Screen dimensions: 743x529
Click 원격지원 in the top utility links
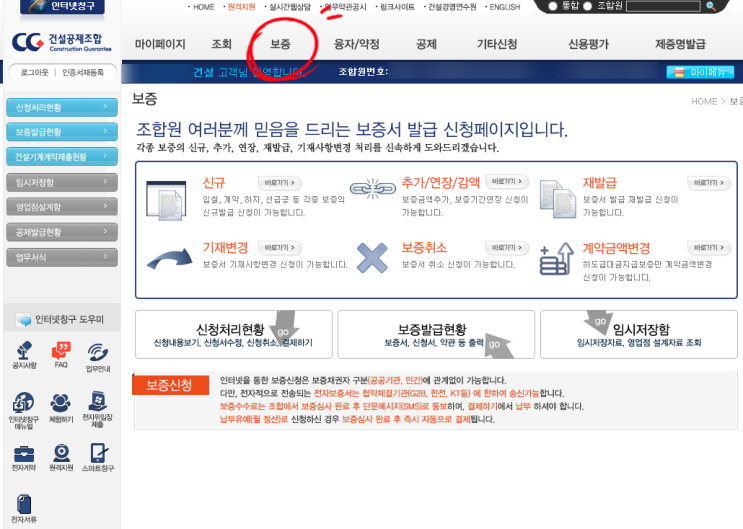point(241,7)
